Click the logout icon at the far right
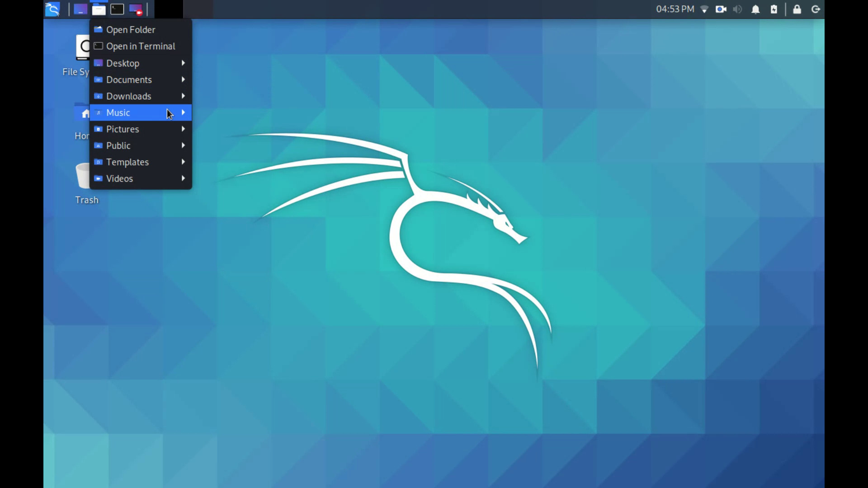868x488 pixels. pyautogui.click(x=816, y=9)
